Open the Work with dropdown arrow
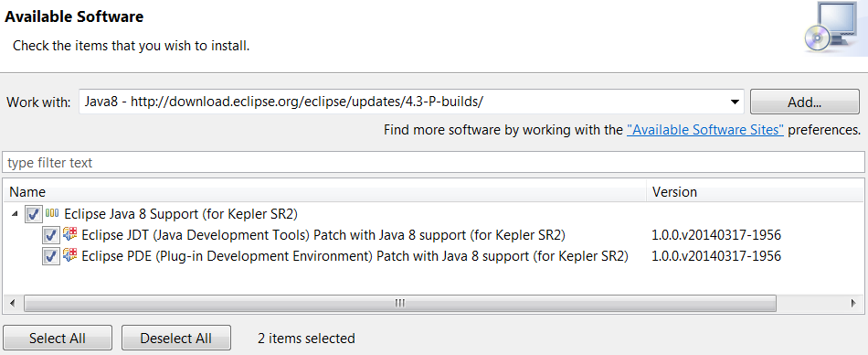Screen dimensions: 868x355 (735, 102)
